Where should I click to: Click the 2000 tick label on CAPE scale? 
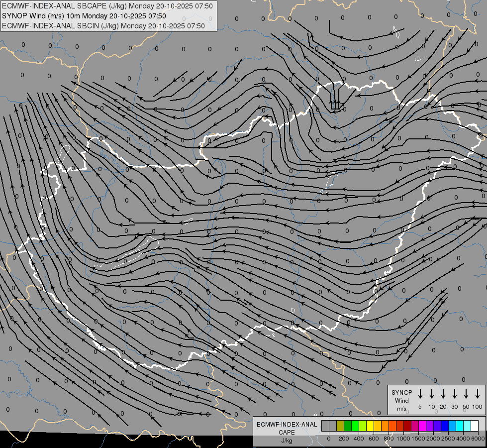433,439
